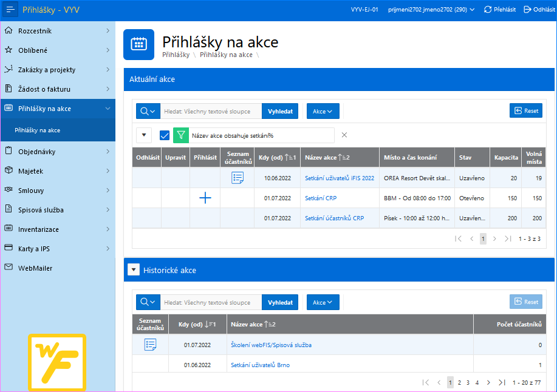Collapse the filter row triangle toggle
Screen dimensions: 557x392
(x=144, y=135)
